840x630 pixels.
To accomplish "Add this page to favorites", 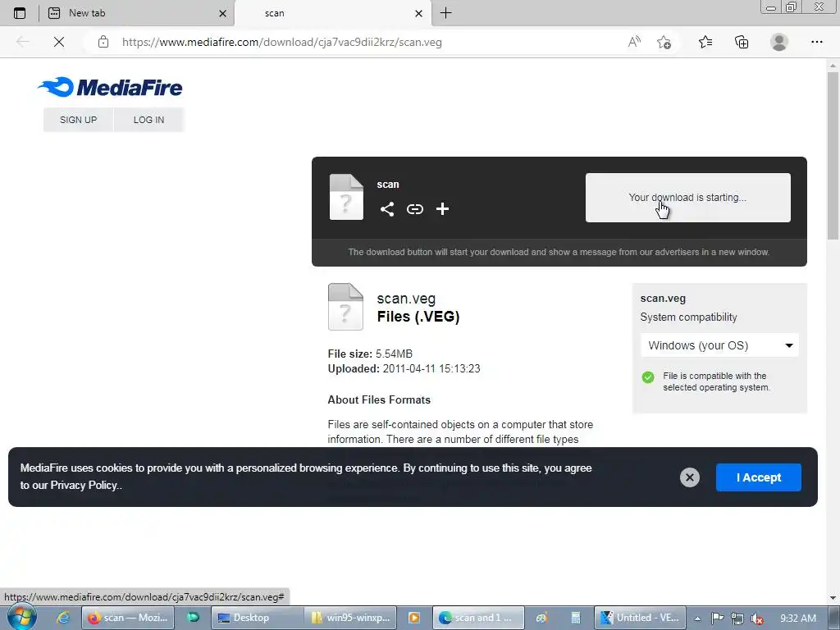I will [664, 42].
